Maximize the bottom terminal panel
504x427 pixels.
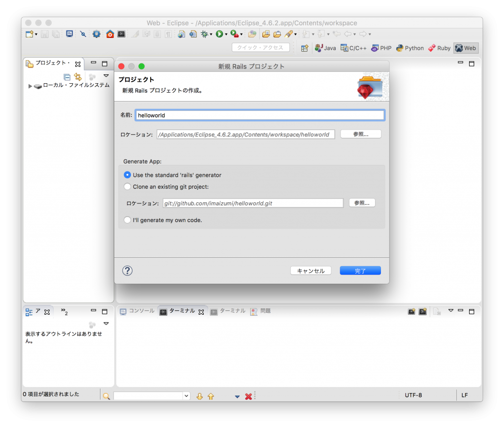tap(472, 311)
